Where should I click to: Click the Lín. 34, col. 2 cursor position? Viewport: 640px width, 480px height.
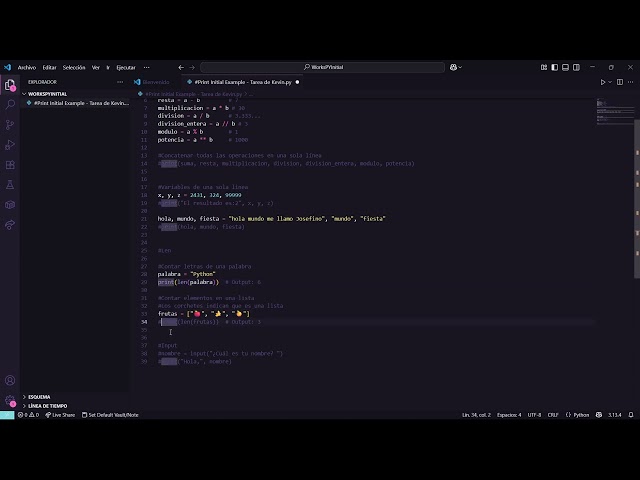(476, 415)
